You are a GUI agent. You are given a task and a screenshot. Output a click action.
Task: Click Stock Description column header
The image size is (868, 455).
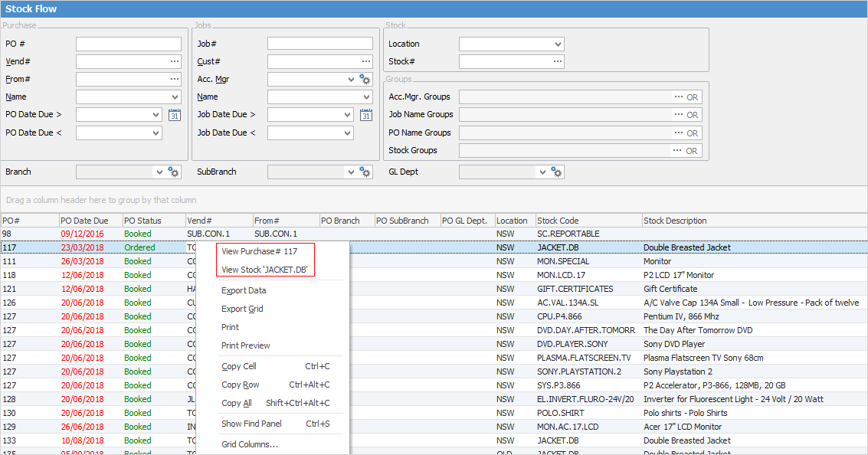coord(675,221)
